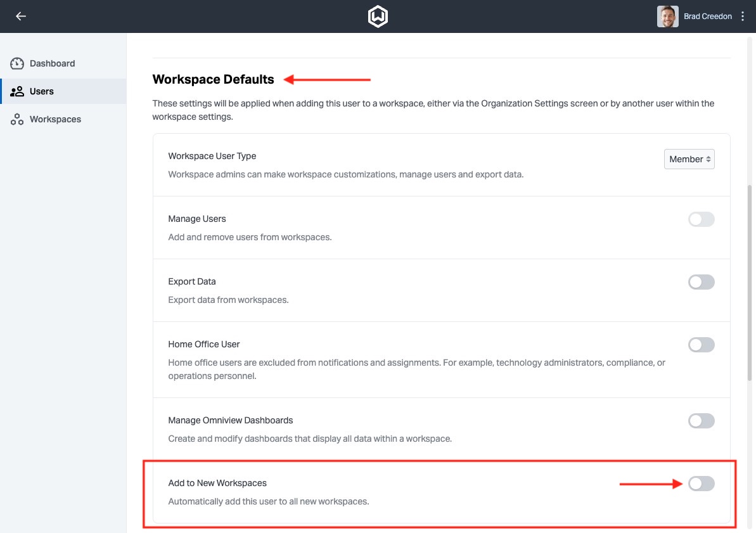Viewport: 756px width, 533px height.
Task: Click the Dashboard gauge icon in the sidebar
Action: click(17, 63)
